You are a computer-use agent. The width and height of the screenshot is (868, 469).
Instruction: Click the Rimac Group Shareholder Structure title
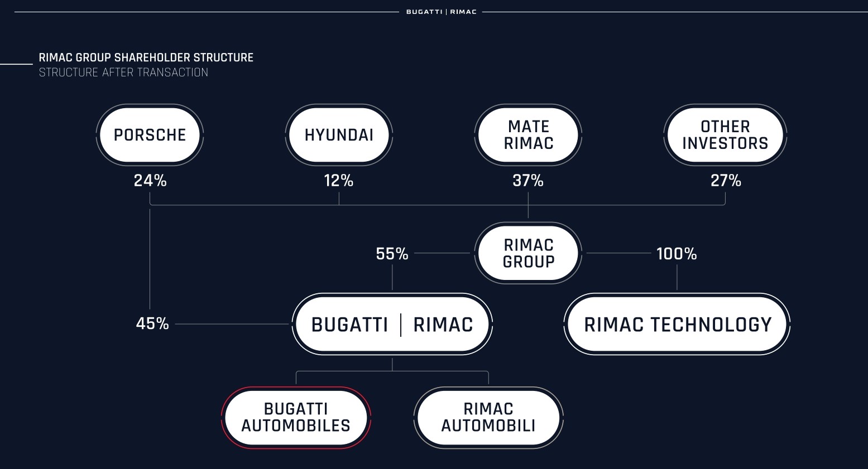click(x=146, y=57)
